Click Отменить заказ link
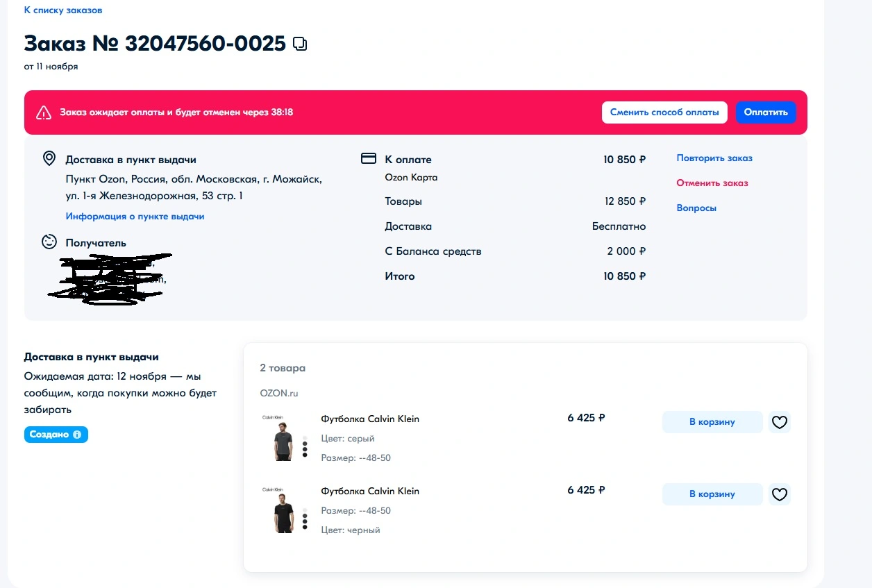 (x=712, y=183)
